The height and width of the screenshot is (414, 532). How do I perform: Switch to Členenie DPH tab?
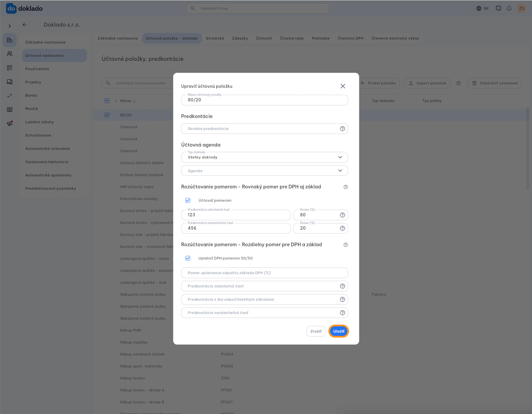click(351, 38)
